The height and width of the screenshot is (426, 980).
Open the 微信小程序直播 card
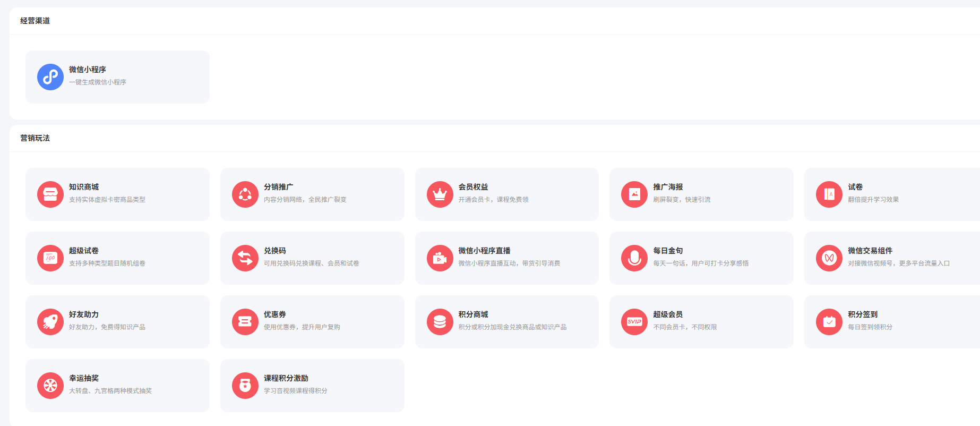(x=506, y=258)
